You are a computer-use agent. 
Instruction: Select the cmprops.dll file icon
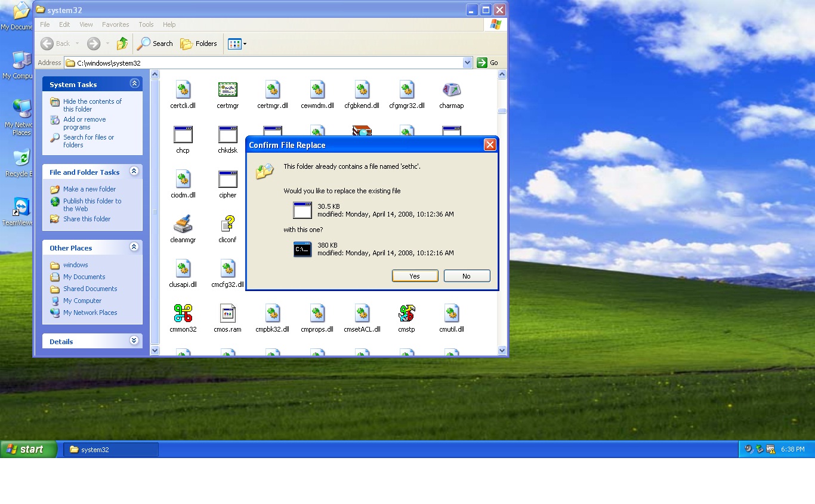[x=317, y=314]
